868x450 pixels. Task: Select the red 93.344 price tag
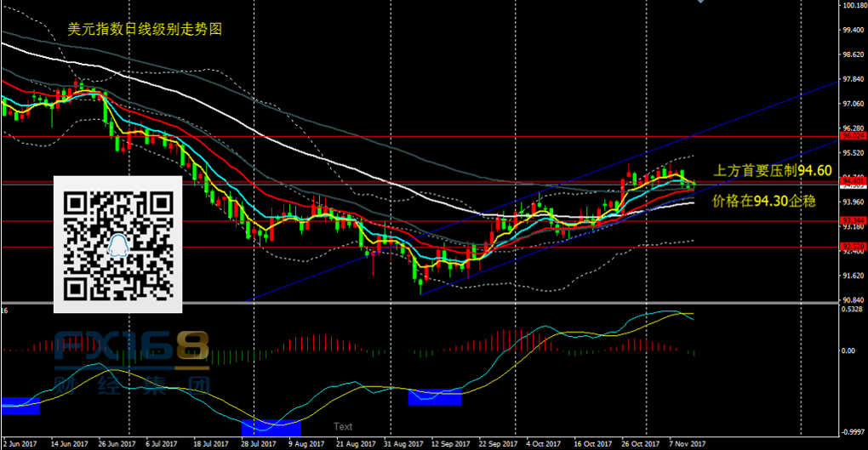pyautogui.click(x=853, y=221)
